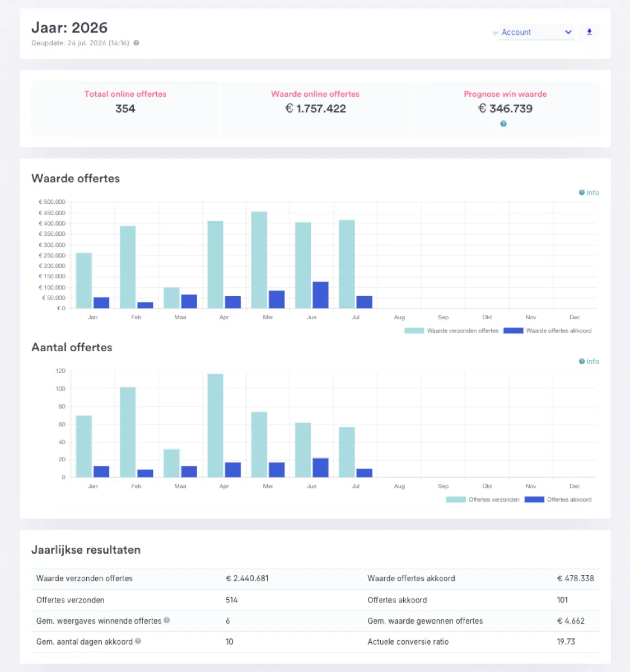Click the Prognose win waarde value € 346.739
Screen dimensions: 630x672
505,109
